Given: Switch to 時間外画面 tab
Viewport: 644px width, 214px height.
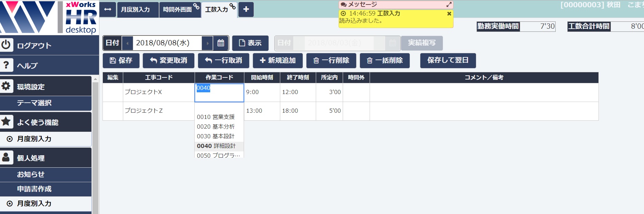Looking at the screenshot, I should [x=177, y=10].
